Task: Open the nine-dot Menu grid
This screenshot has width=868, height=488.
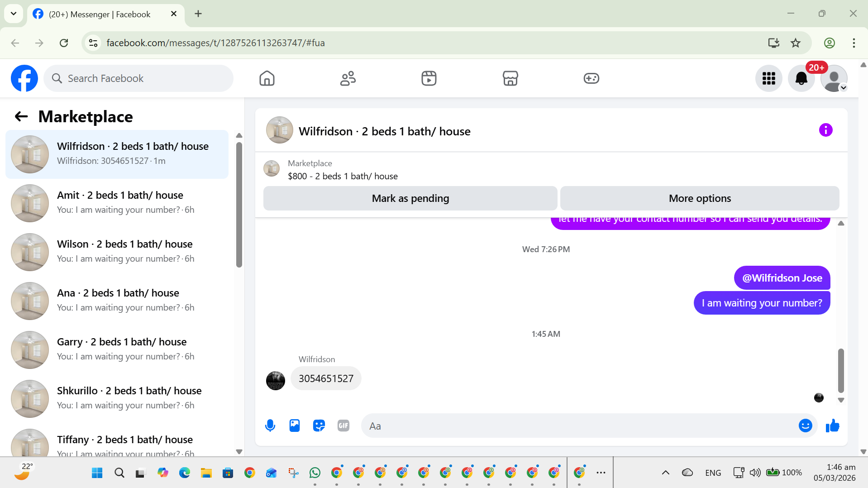Action: click(769, 78)
